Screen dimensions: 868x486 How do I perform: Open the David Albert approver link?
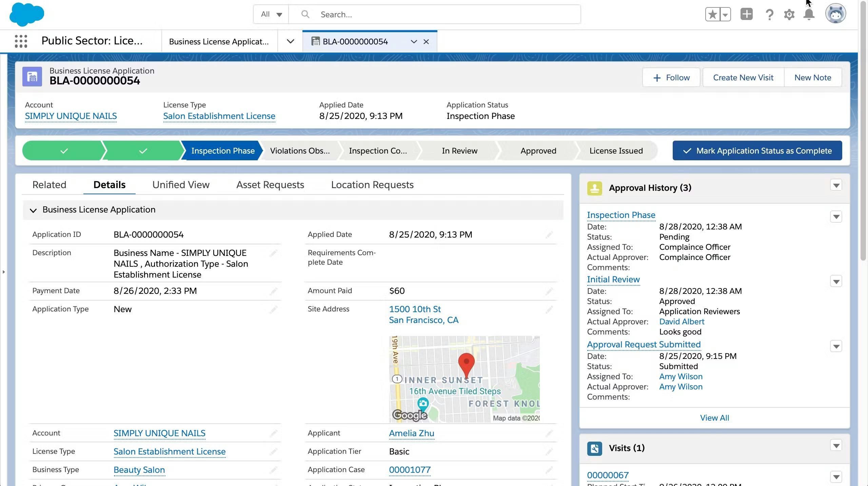coord(682,322)
